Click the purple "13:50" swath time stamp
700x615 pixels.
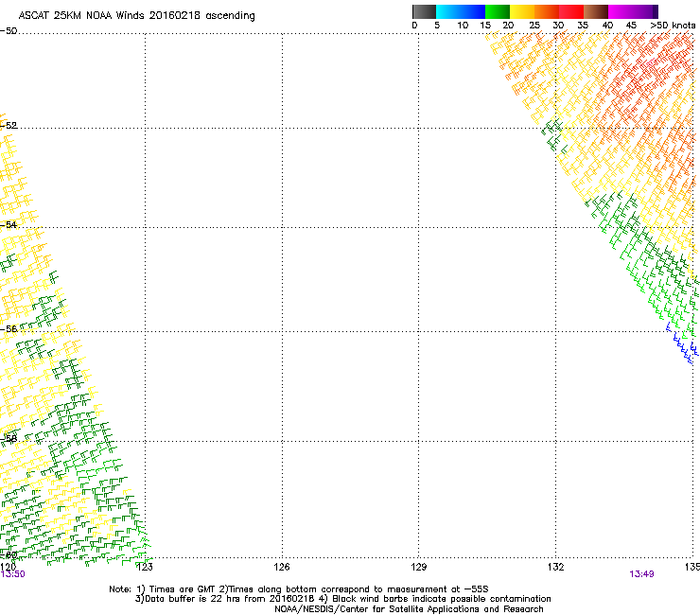[x=12, y=574]
